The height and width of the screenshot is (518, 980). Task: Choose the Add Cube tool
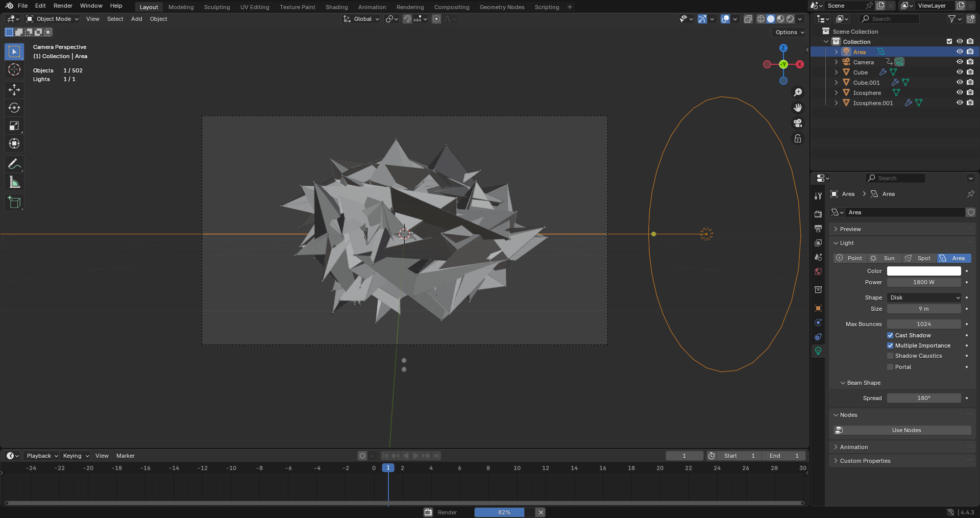14,203
